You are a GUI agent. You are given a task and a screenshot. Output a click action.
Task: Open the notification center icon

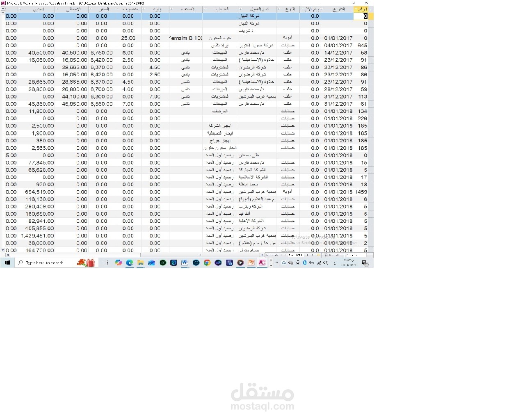(x=364, y=262)
